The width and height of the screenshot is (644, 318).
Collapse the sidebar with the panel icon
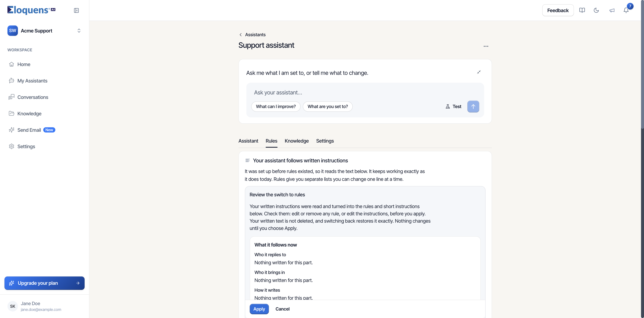click(76, 10)
